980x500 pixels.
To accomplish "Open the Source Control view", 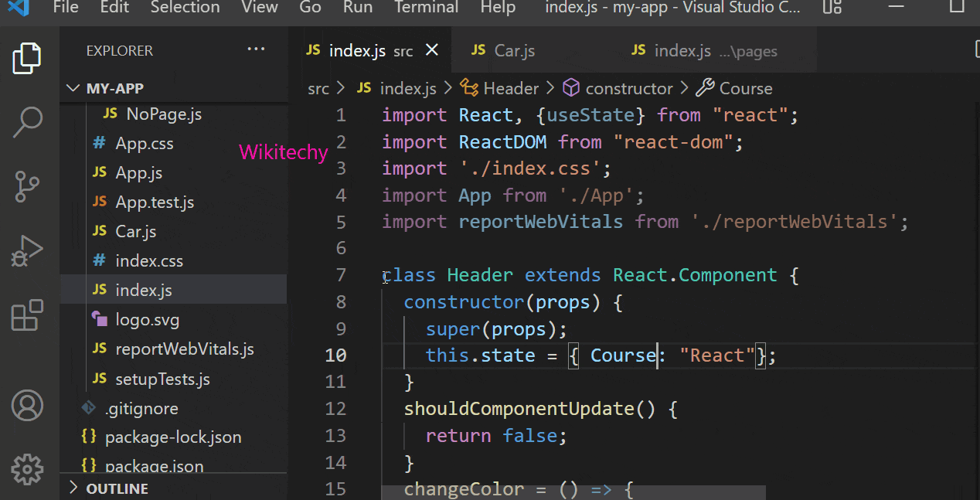I will (x=27, y=186).
